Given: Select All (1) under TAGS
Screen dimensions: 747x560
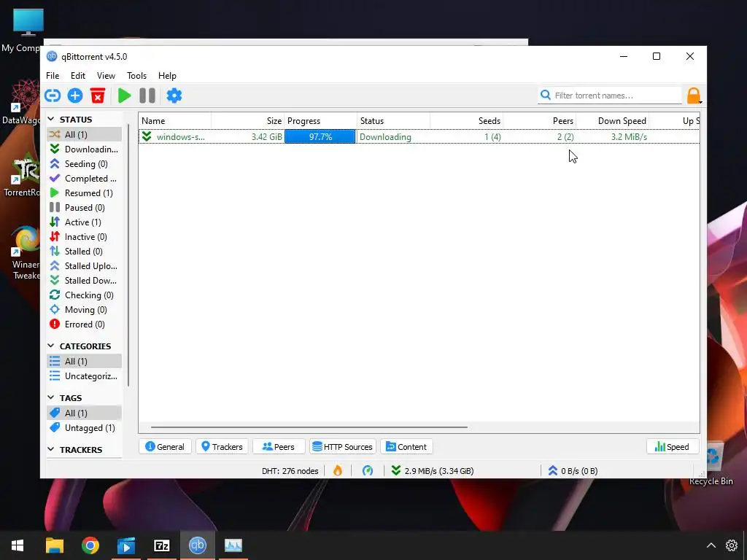Looking at the screenshot, I should (85, 413).
